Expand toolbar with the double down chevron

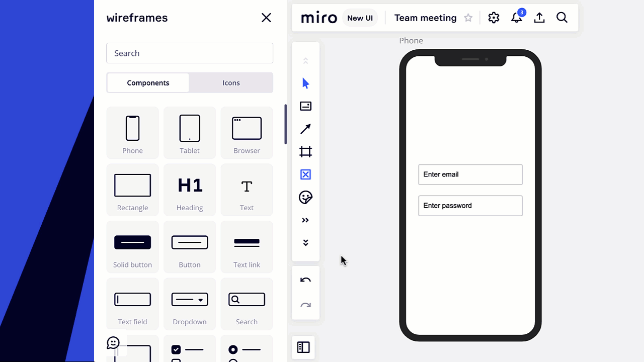(x=305, y=243)
